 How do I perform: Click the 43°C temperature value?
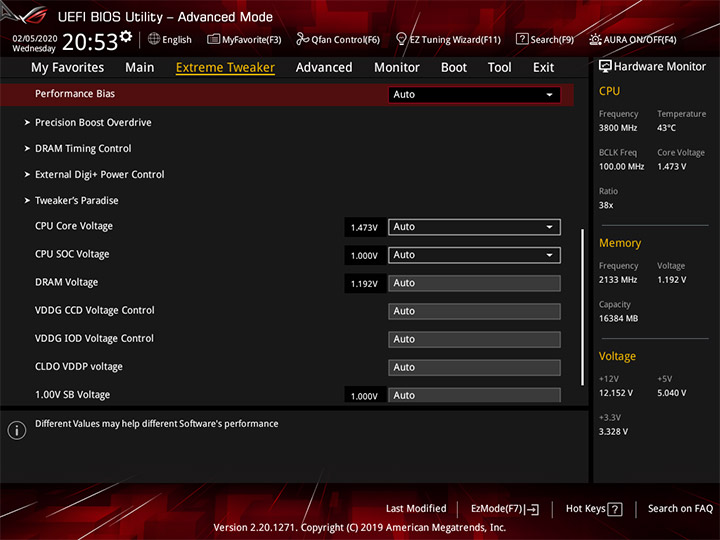coord(666,128)
